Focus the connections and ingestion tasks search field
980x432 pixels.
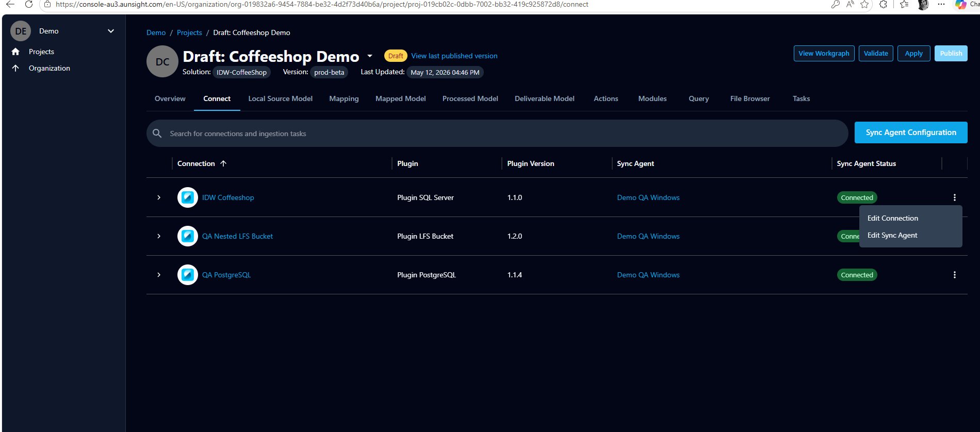pos(497,134)
